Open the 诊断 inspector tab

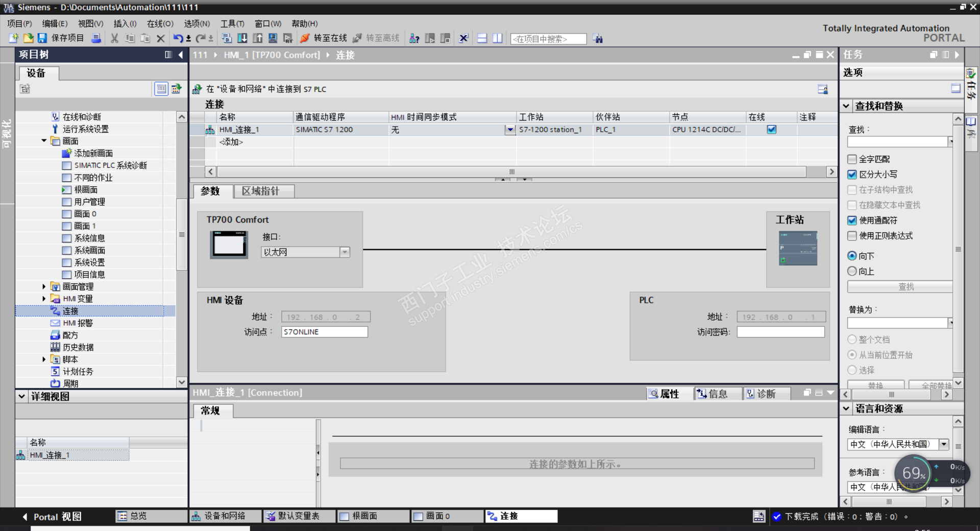click(766, 394)
